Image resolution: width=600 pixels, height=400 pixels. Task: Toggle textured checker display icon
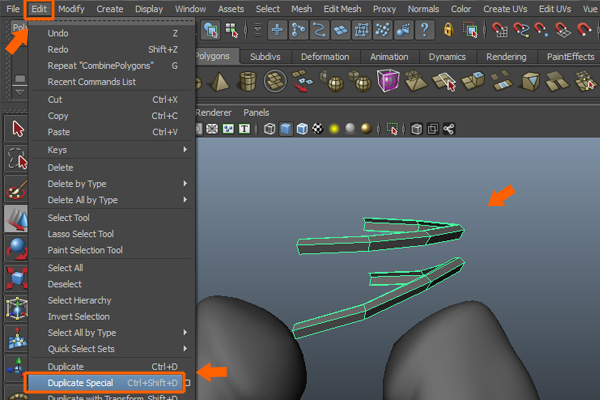click(x=318, y=129)
